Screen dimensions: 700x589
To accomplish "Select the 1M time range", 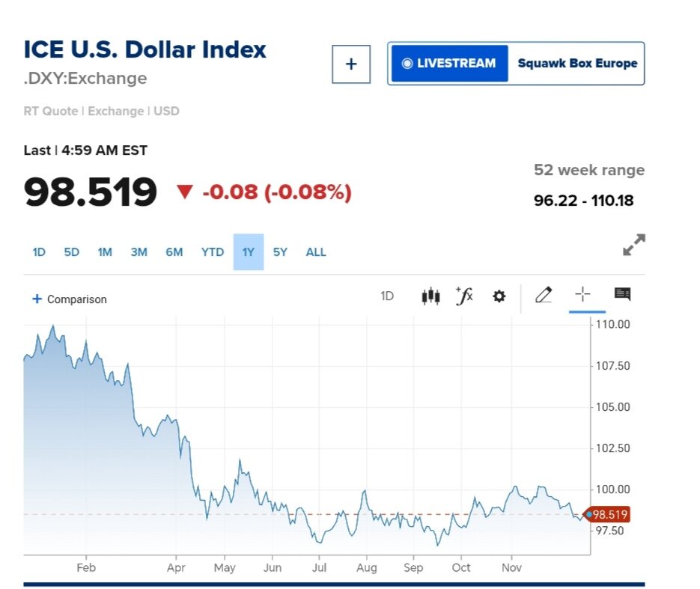I will click(x=105, y=252).
